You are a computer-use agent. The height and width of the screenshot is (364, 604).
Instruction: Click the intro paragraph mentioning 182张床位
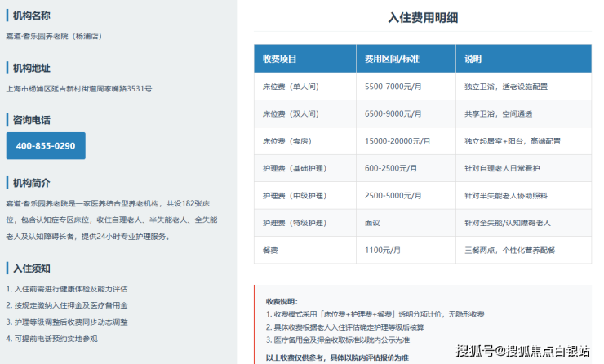pos(112,220)
